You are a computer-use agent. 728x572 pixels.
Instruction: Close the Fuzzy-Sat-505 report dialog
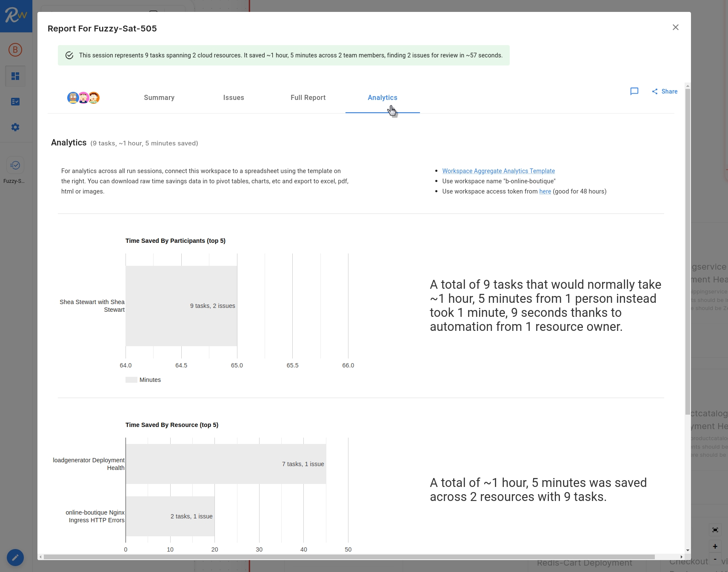coord(675,27)
